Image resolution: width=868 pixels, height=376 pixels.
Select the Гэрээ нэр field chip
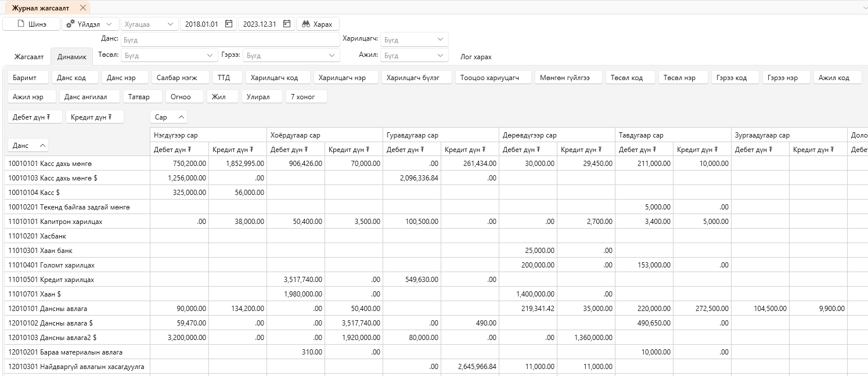click(786, 78)
